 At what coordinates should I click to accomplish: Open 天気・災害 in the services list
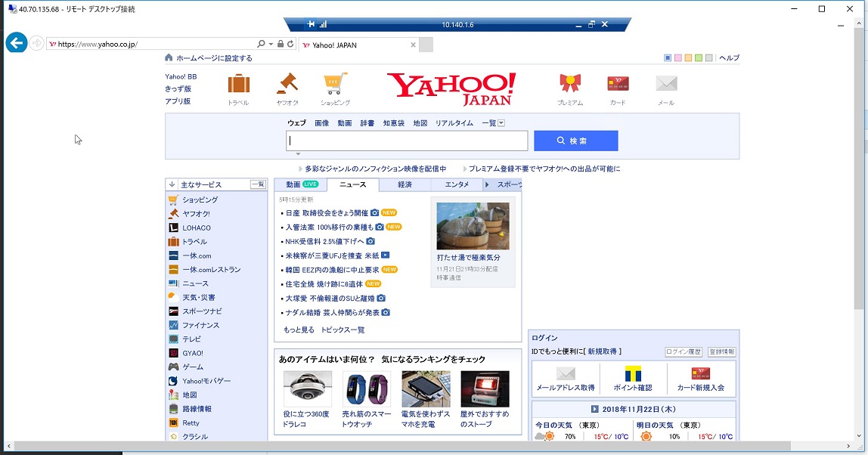tap(199, 297)
